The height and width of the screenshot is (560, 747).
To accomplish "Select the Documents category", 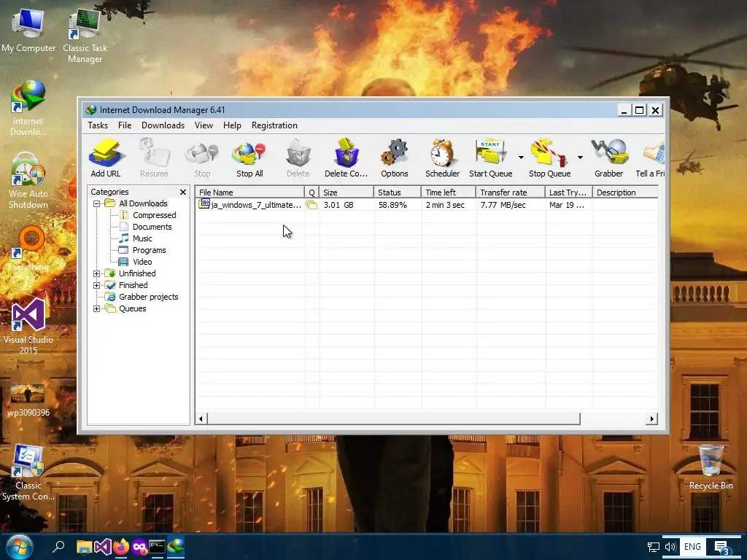I will point(152,227).
